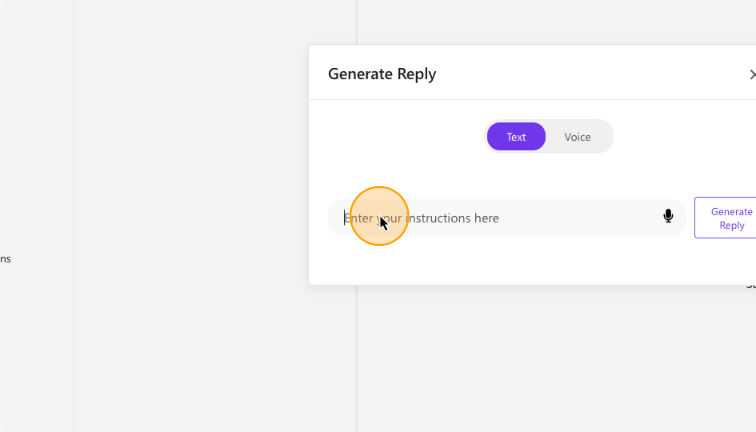Screen dimensions: 756x432
Task: Tap the black microphone glyph
Action: point(668,216)
